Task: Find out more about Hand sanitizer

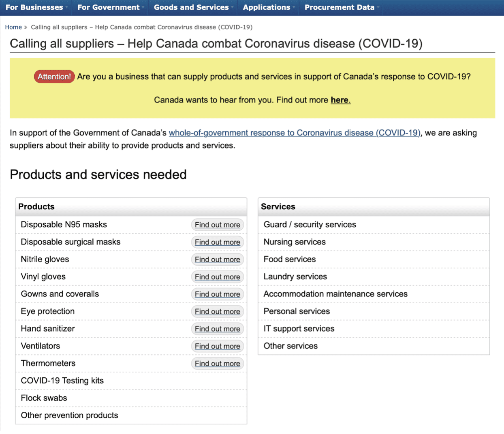Action: [x=217, y=329]
